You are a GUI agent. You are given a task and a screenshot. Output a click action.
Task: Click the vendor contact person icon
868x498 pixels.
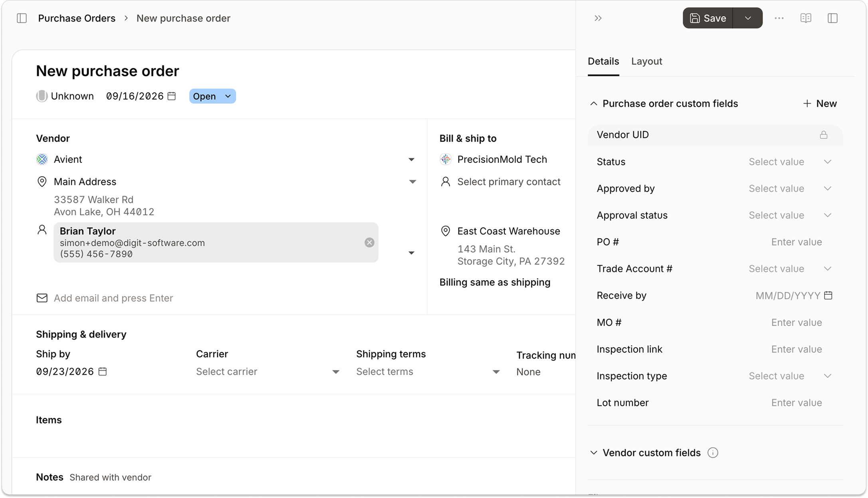point(42,230)
